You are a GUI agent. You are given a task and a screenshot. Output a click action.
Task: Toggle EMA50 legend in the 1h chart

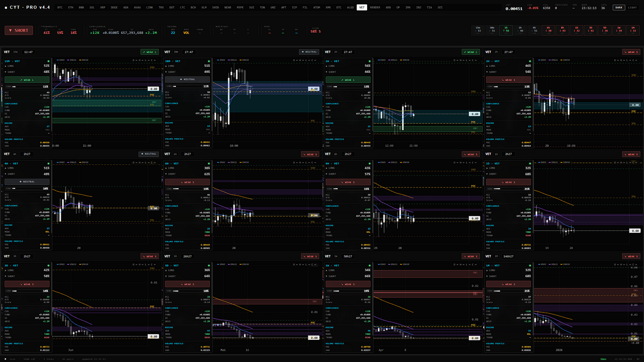[x=405, y=60]
